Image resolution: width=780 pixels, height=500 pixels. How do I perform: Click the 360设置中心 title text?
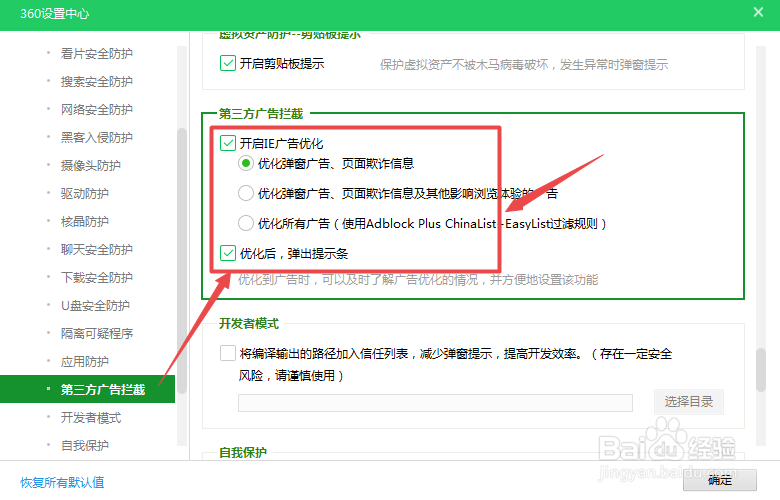[x=55, y=13]
